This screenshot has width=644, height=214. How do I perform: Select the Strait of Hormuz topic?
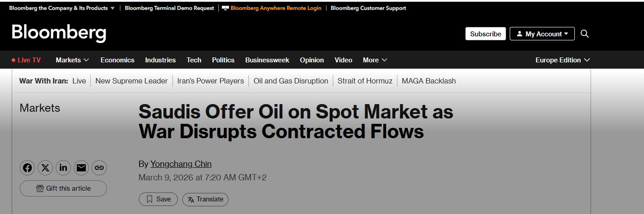point(365,81)
